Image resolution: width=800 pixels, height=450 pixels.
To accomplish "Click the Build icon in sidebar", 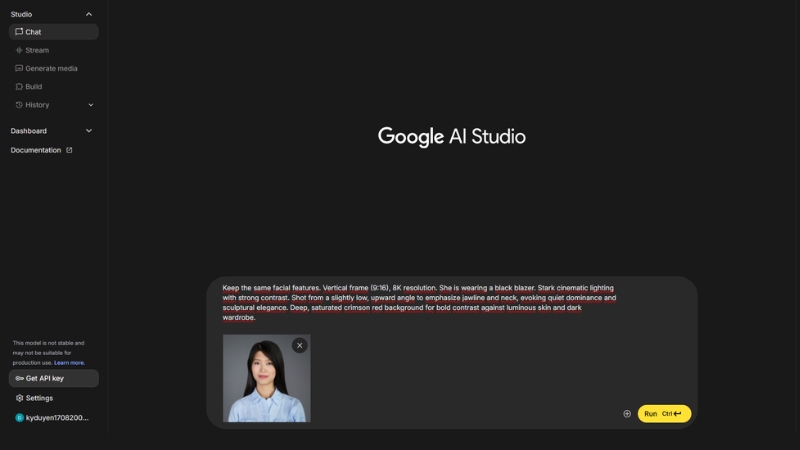I will [x=19, y=87].
